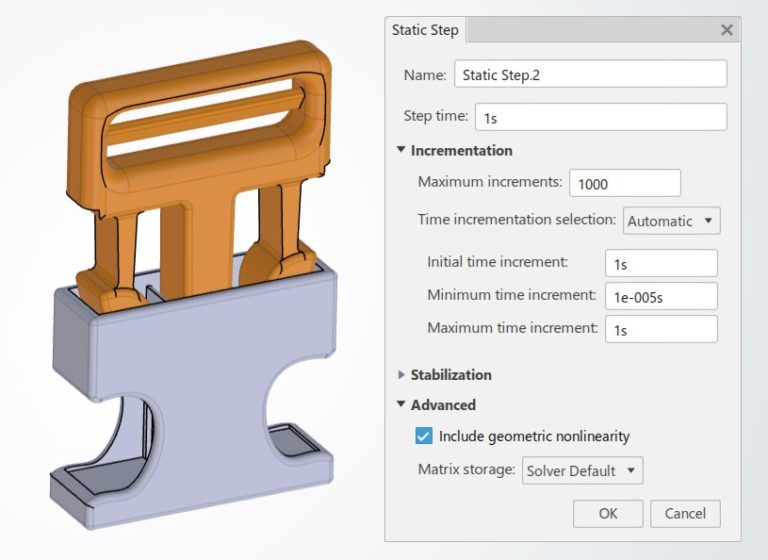
Task: Open the Matrix storage dropdown
Action: (x=582, y=471)
